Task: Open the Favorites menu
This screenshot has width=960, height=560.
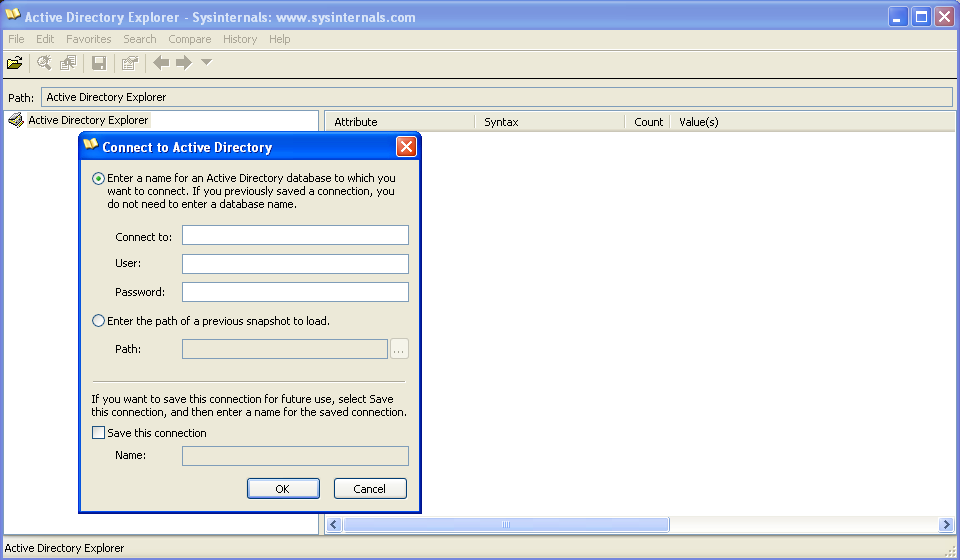Action: pos(89,39)
